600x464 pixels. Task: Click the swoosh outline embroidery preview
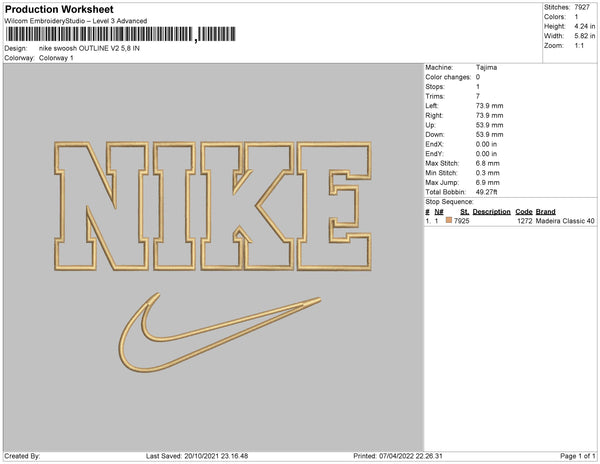coord(220,333)
